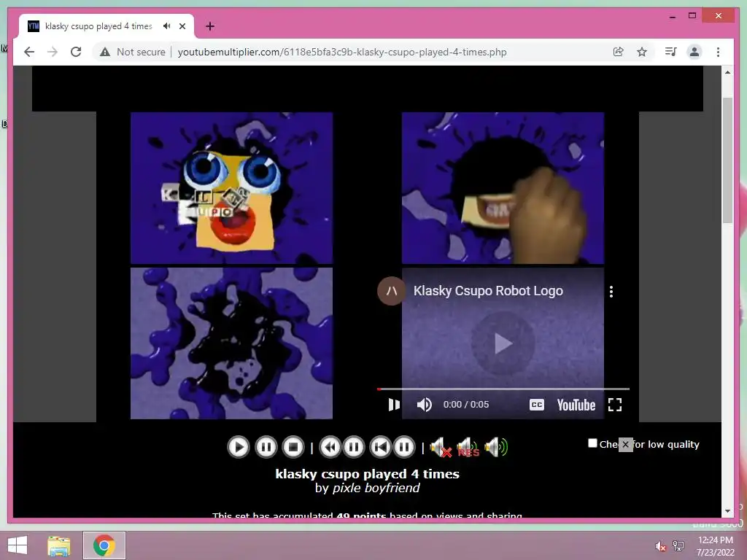Stop all videos with the square stop button
Image resolution: width=747 pixels, height=560 pixels.
[293, 447]
